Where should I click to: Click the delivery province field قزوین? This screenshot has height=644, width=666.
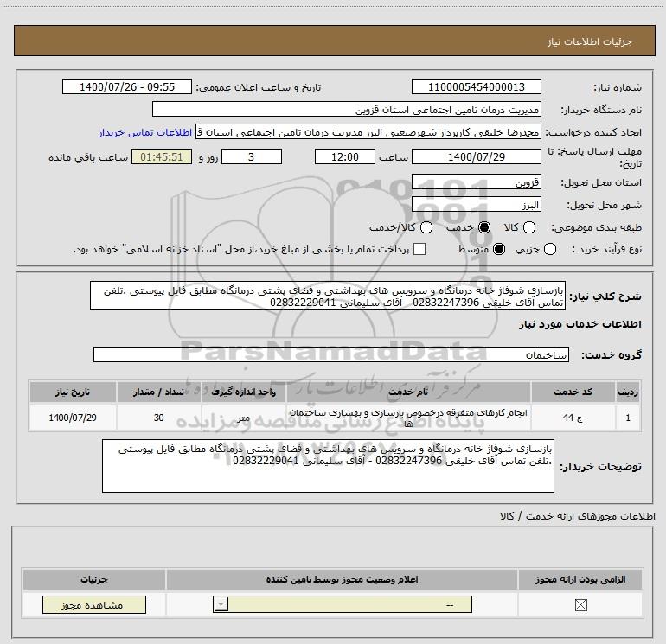[x=476, y=182]
